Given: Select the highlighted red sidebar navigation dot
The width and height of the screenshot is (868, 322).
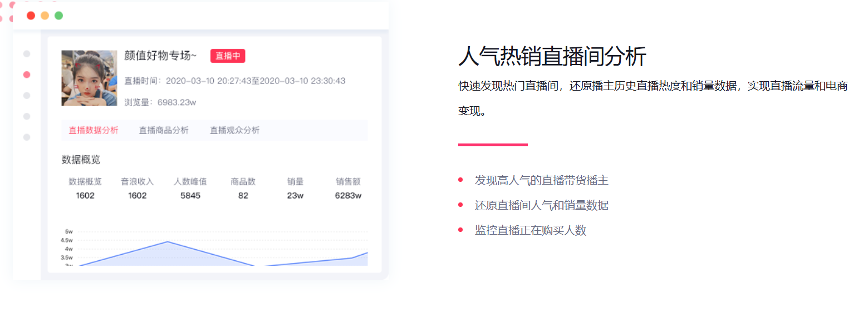Looking at the screenshot, I should tap(27, 74).
